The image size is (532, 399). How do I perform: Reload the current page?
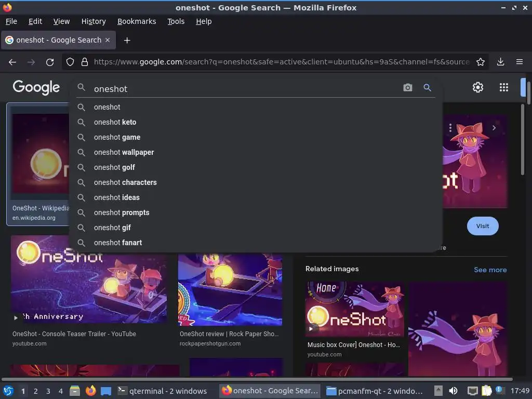click(x=50, y=62)
